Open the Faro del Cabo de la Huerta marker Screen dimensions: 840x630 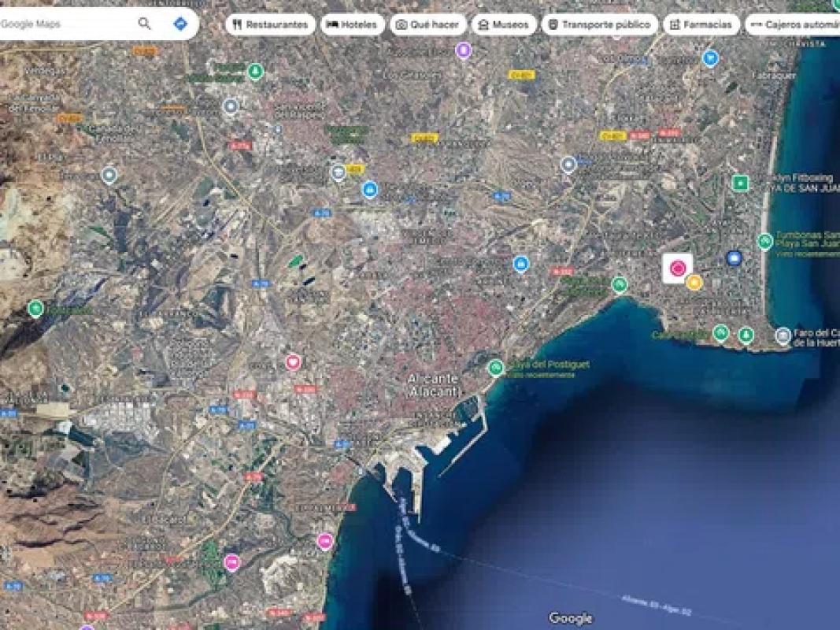[783, 336]
